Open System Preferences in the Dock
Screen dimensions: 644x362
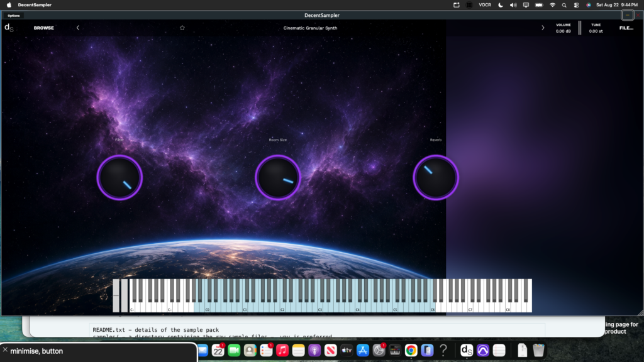(x=379, y=350)
